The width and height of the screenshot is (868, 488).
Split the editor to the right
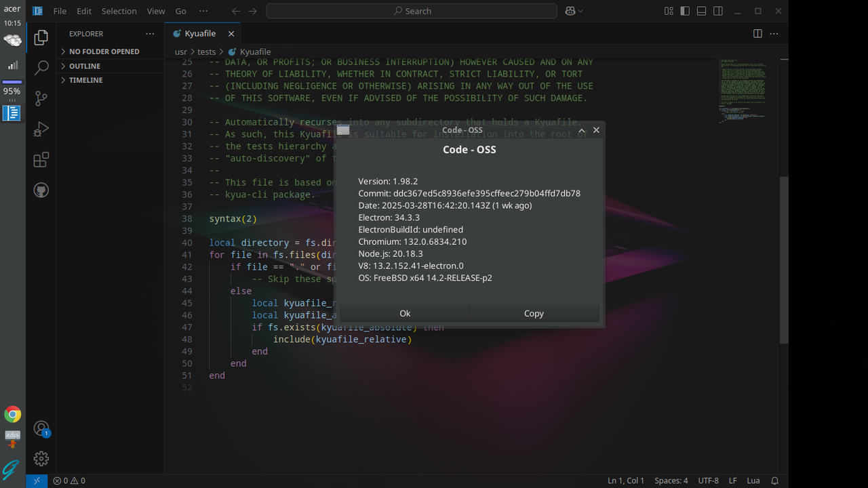tap(757, 34)
